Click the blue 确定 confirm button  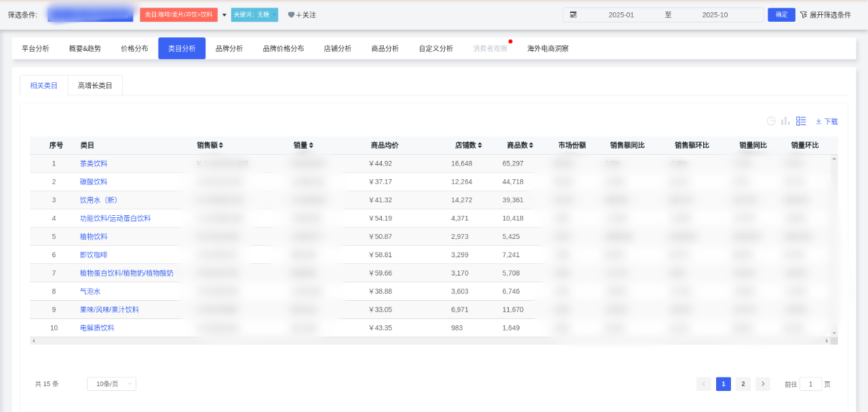click(x=781, y=15)
